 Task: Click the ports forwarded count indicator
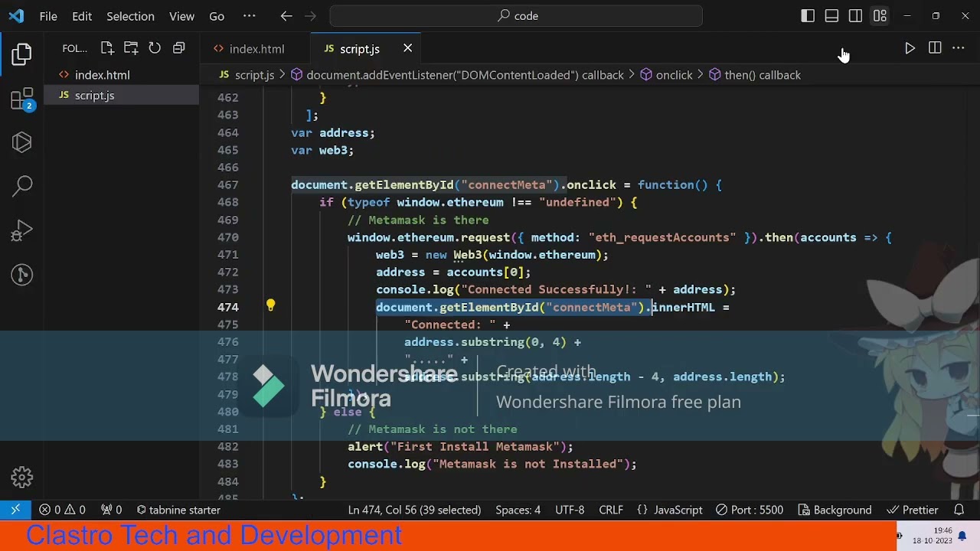coord(112,510)
